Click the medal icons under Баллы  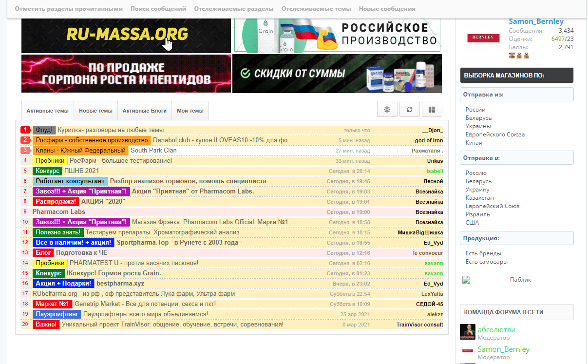pos(519,56)
